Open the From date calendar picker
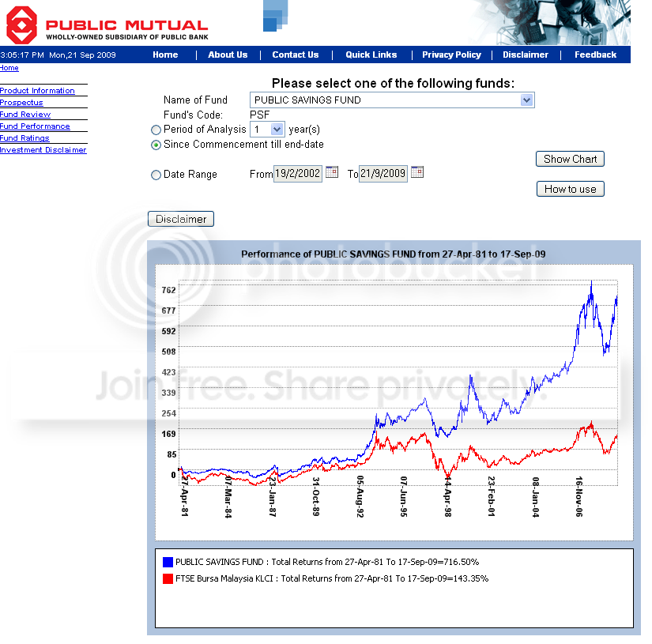The width and height of the screenshot is (652, 644). click(332, 172)
